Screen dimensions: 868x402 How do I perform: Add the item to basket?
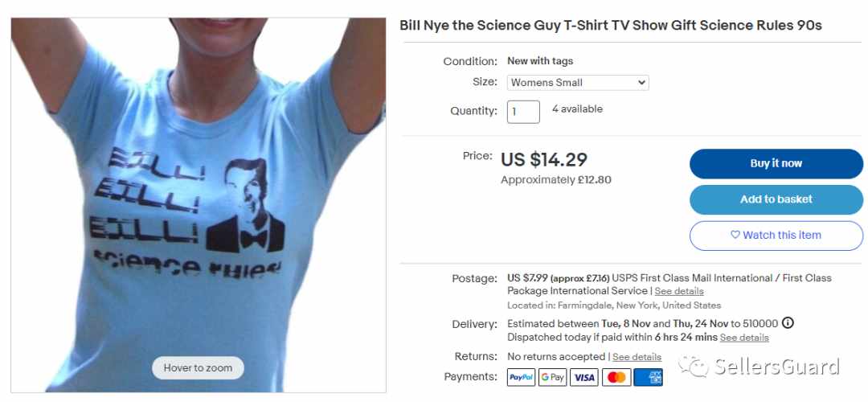coord(776,199)
